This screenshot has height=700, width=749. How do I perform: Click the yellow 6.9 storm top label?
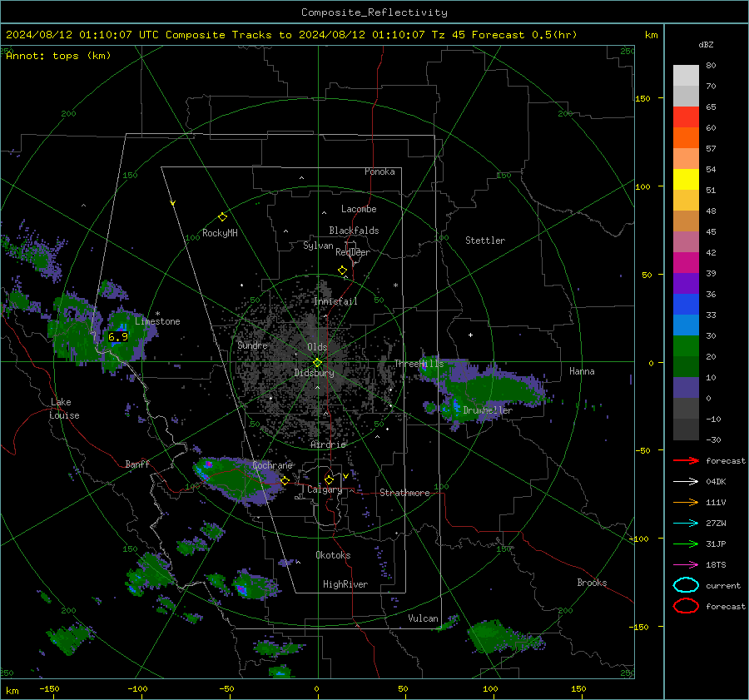pos(117,337)
